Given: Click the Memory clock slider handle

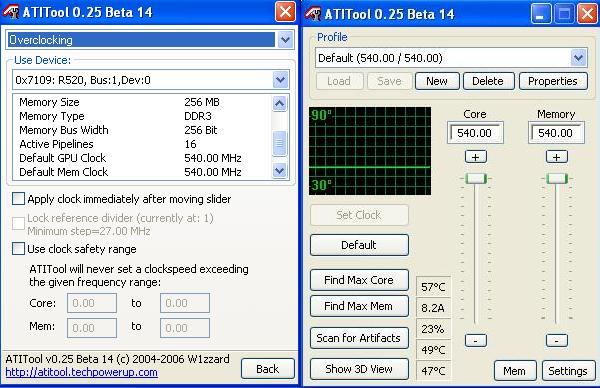Looking at the screenshot, I should (x=557, y=178).
